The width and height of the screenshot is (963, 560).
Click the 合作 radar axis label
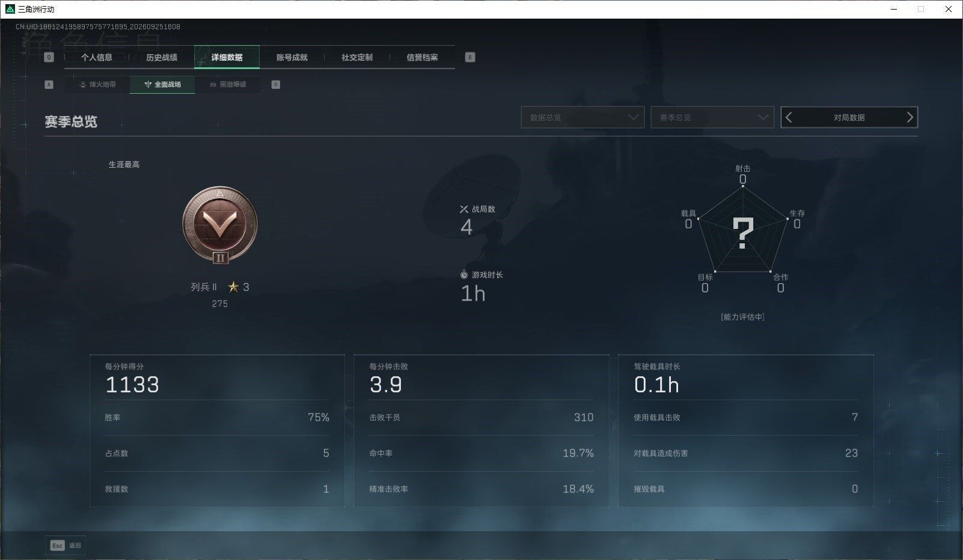[x=780, y=277]
